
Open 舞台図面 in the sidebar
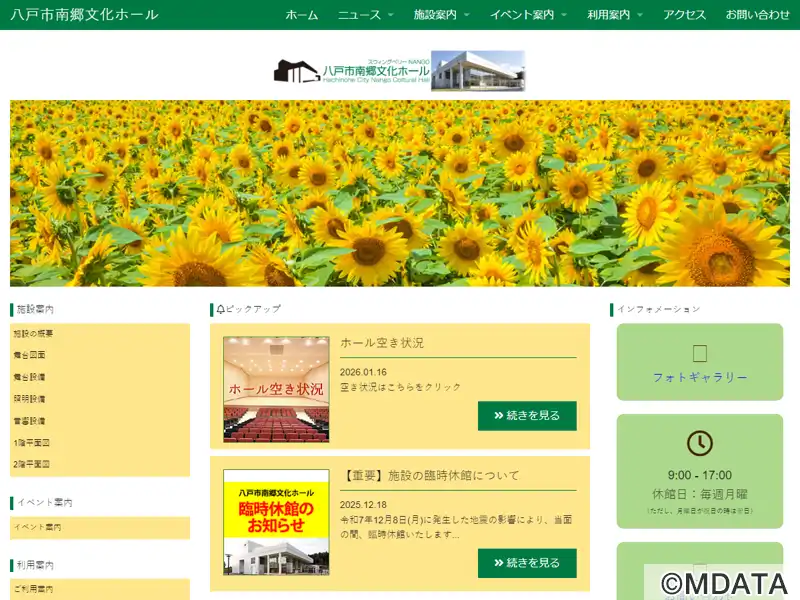(30, 355)
